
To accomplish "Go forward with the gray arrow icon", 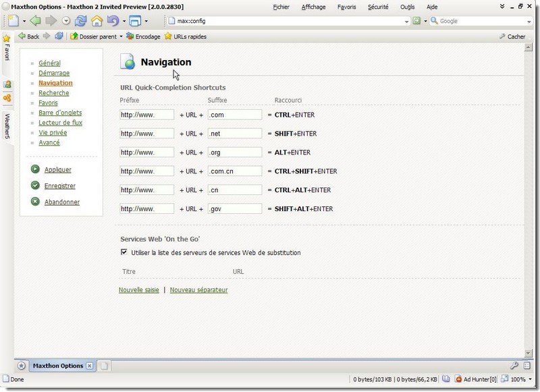I will 51,21.
